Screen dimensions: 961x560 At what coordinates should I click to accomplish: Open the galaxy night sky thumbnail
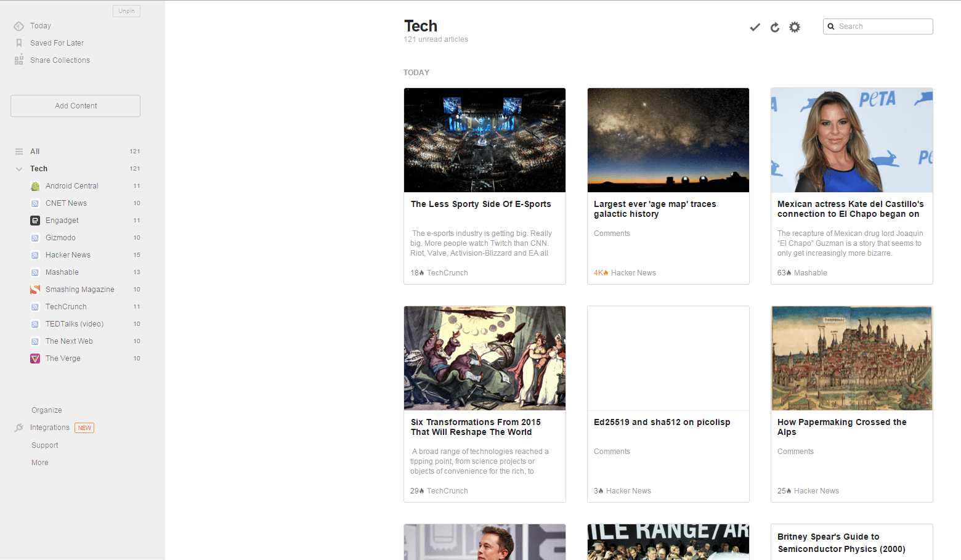click(x=668, y=140)
